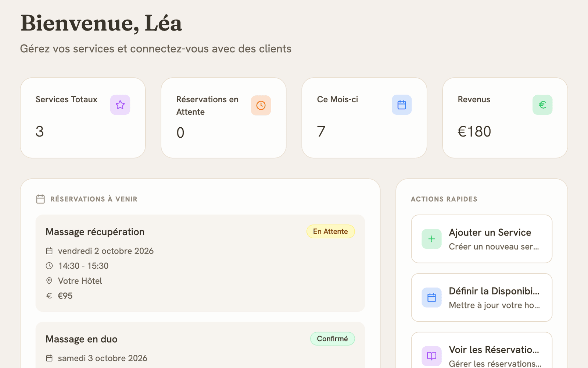The image size is (588, 368).
Task: Click the purple book icon for Voir les Réservations
Action: [x=431, y=356]
